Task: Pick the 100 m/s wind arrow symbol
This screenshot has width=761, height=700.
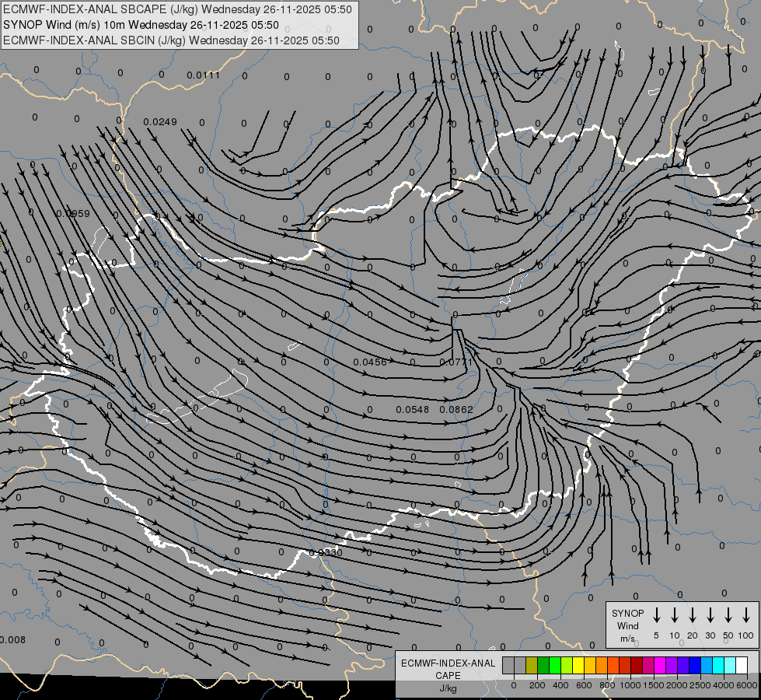Action: click(746, 615)
